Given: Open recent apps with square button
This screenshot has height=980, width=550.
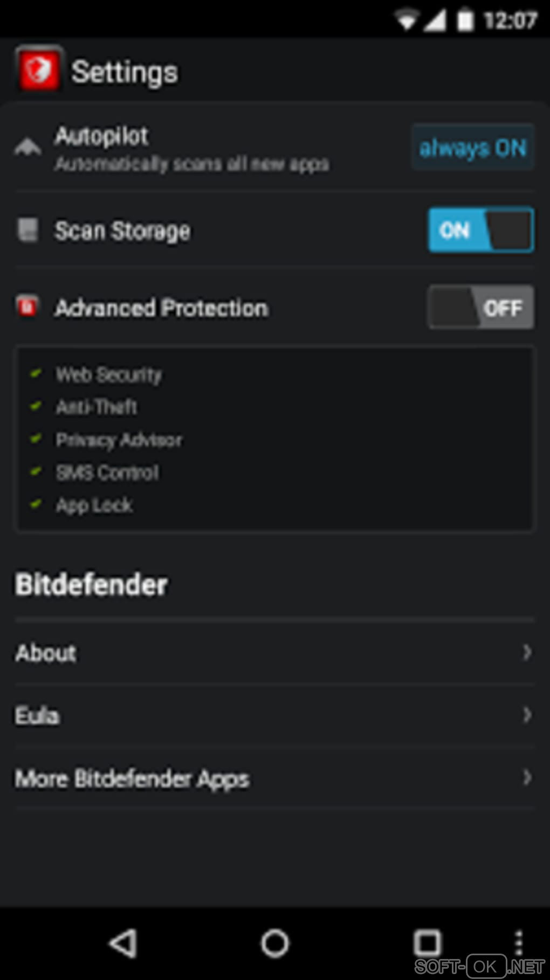Looking at the screenshot, I should tap(427, 943).
